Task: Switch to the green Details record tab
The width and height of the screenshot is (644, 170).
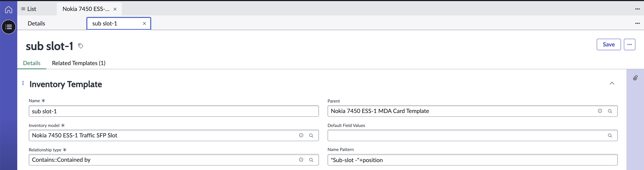Action: [32, 63]
